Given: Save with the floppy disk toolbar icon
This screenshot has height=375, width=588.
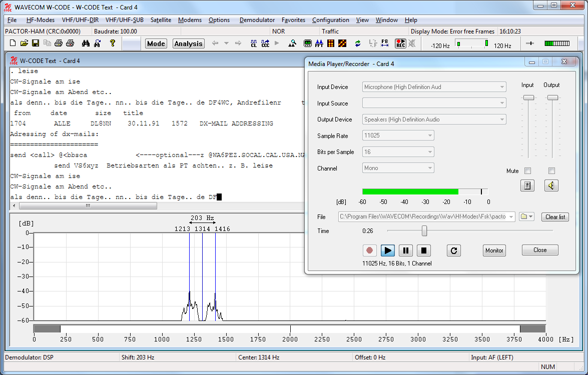Looking at the screenshot, I should coord(36,43).
